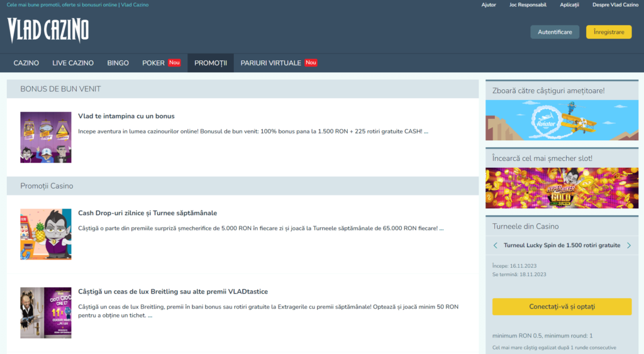Click the yellow Înregistrare button
Viewport: 644px width, 354px height.
tap(608, 32)
